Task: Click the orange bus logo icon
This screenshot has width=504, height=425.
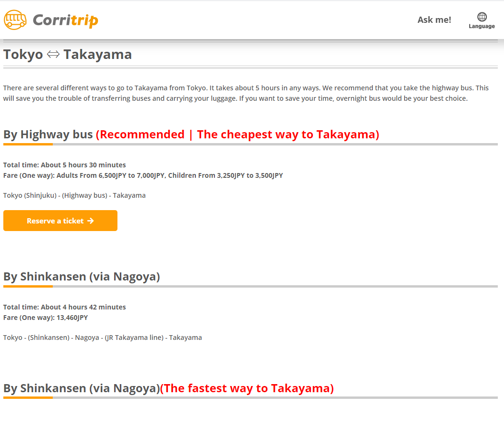Action: [x=15, y=20]
